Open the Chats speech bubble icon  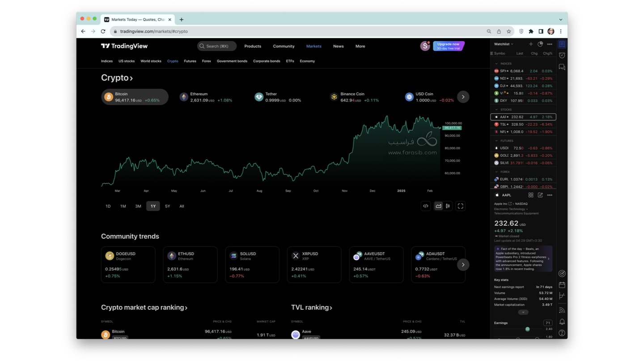[562, 67]
